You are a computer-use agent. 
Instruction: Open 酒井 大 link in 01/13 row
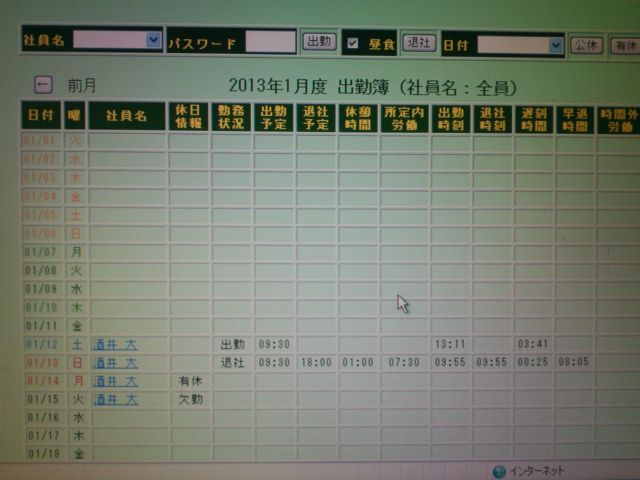(x=116, y=363)
